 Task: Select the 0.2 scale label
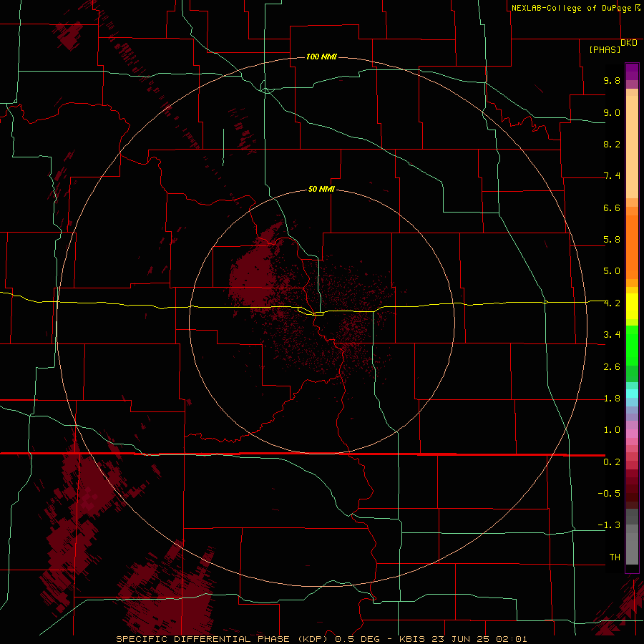(x=612, y=462)
